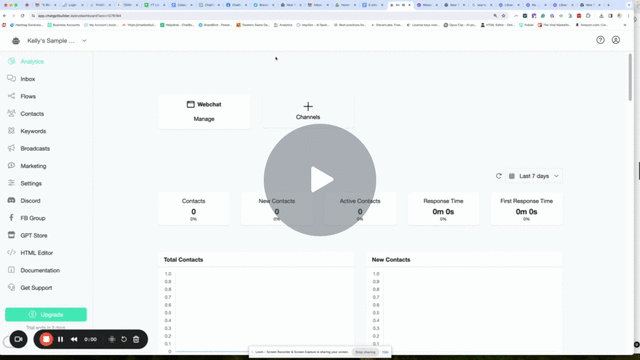Screen dimensions: 640x360
Task: Click the Discord icon in the sidebar
Action: (11, 200)
